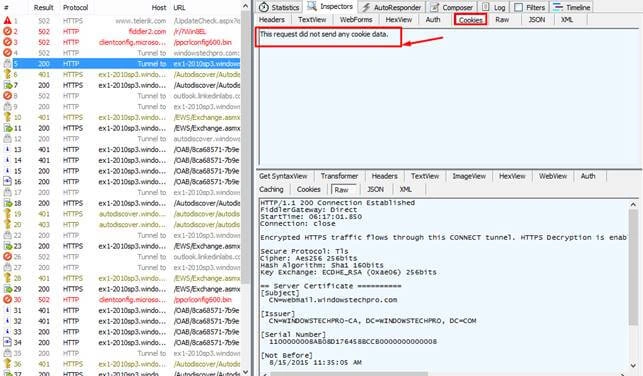Click lock icon of session 17
The width and height of the screenshot is (643, 376).
coord(7,192)
